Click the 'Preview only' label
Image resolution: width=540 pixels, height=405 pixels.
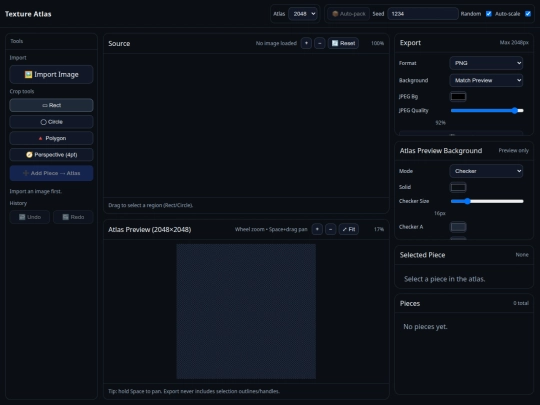coord(513,150)
